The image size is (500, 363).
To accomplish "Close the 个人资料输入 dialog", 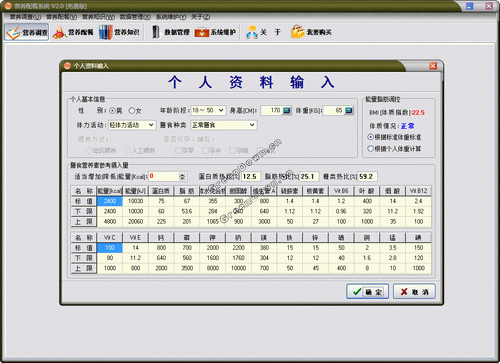I will coord(433,66).
